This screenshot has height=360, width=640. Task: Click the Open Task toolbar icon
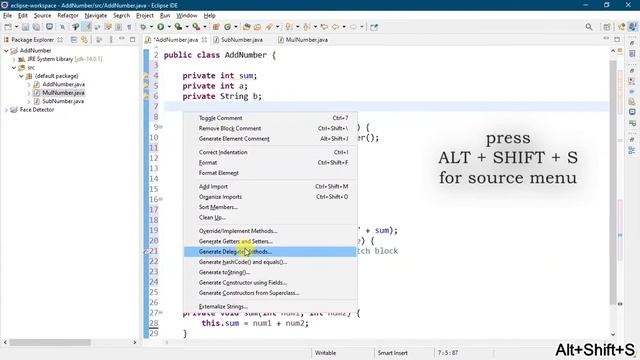point(258,27)
